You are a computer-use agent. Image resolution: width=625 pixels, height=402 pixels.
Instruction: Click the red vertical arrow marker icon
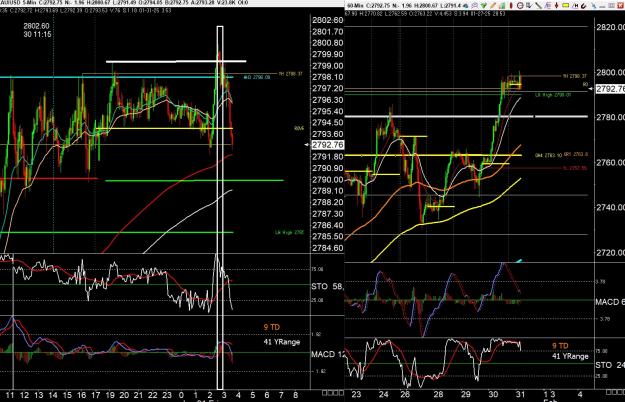tap(556, 6)
